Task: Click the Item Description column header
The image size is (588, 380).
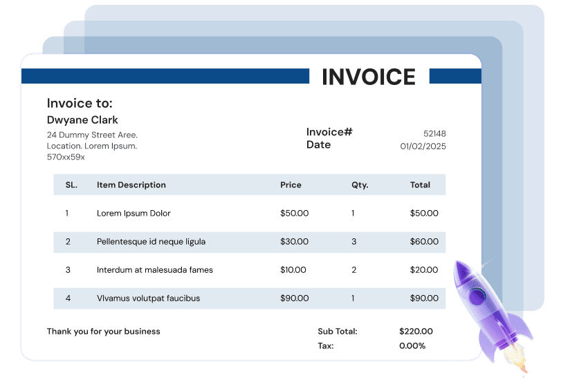Action: coord(131,185)
